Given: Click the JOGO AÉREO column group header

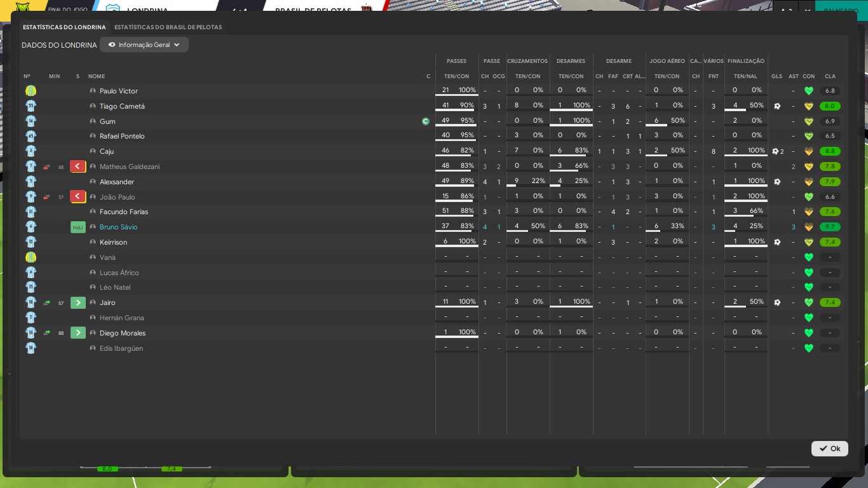Looking at the screenshot, I should pos(667,61).
